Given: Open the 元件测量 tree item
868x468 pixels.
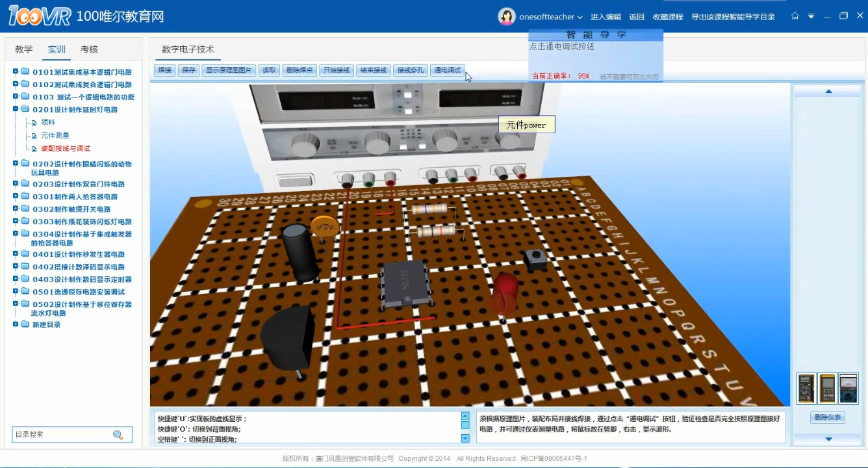Looking at the screenshot, I should pos(55,135).
